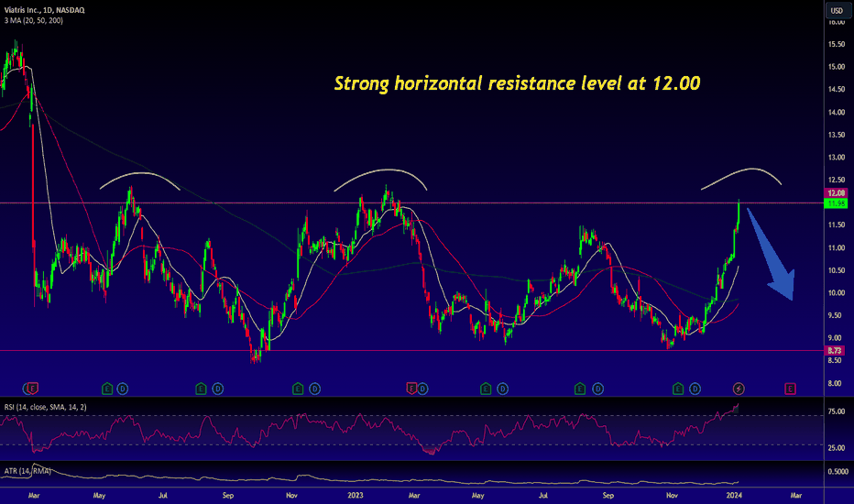Click the leftmost Mar label on time axis
Viewport: 854px width, 504px height.
coord(34,495)
